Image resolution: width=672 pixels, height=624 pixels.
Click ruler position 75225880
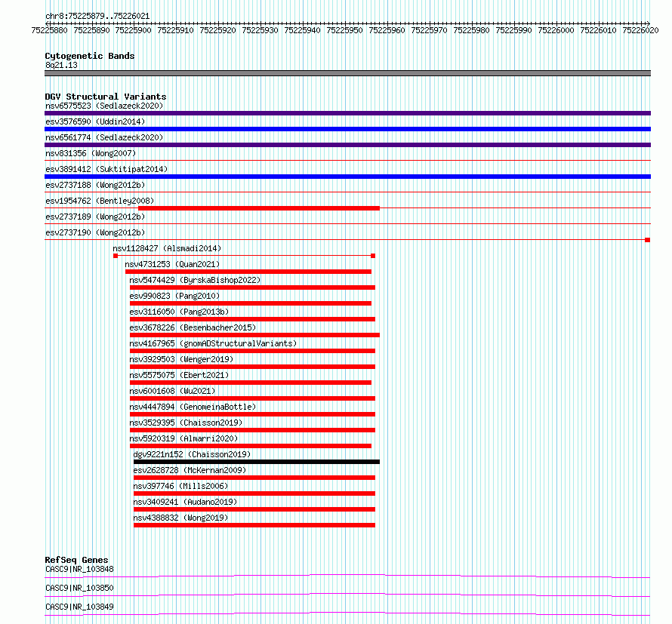click(49, 30)
